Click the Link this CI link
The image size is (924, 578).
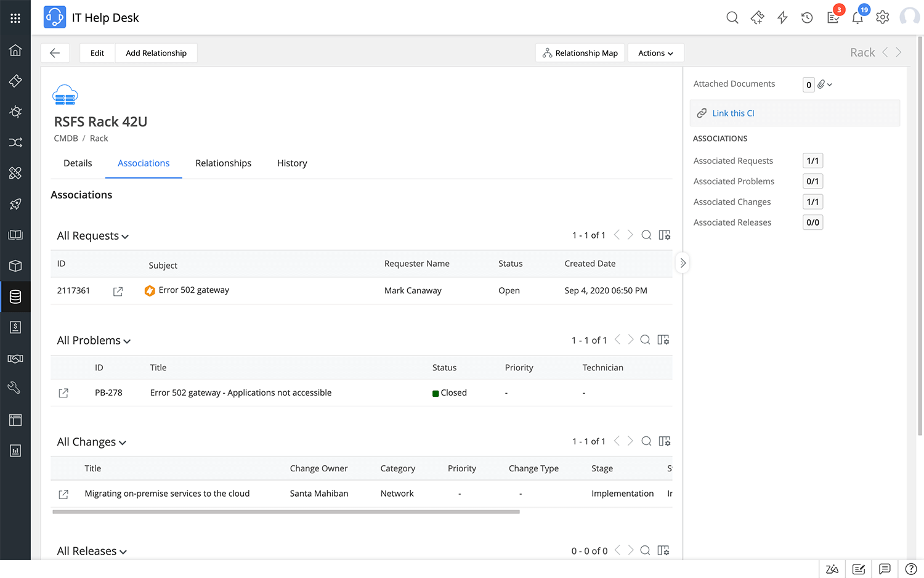pyautogui.click(x=733, y=113)
